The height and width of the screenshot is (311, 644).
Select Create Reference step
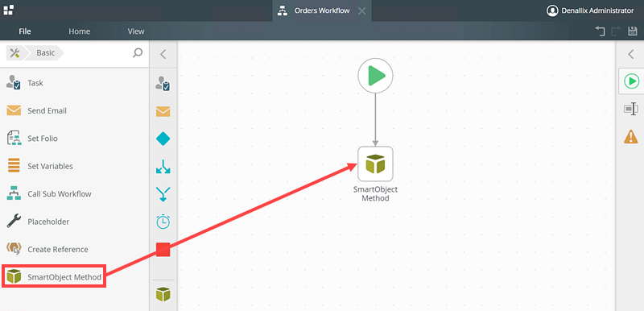(x=74, y=250)
